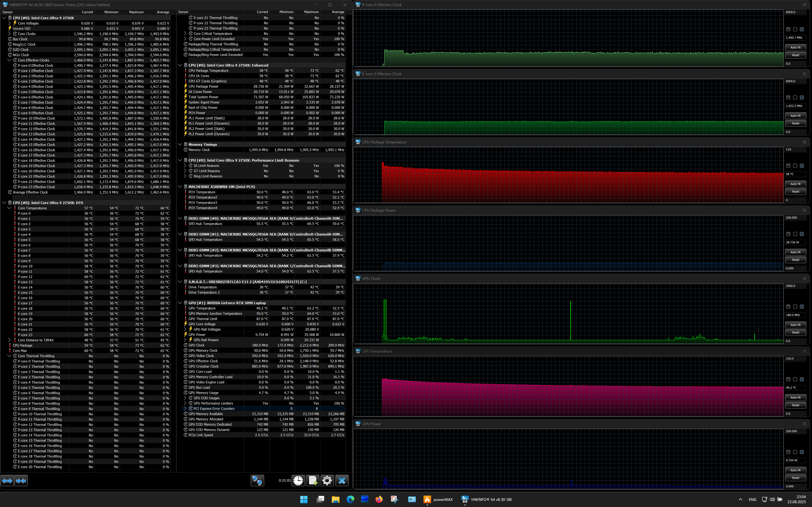Click the clock reset timer icon
Image resolution: width=812 pixels, height=507 pixels.
point(298,481)
